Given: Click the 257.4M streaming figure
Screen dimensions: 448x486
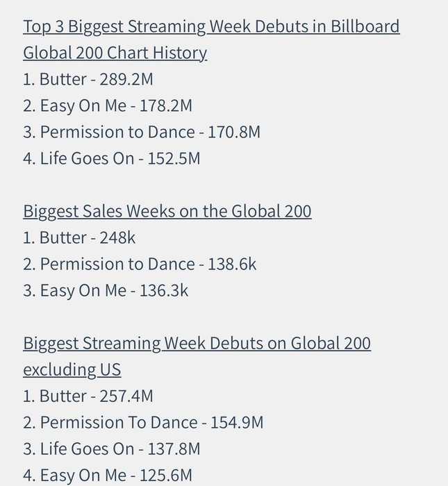Looking at the screenshot, I should [x=126, y=396].
